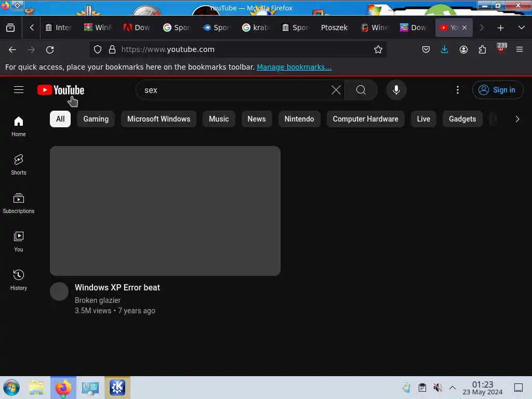Open Subscriptions in the sidebar
The height and width of the screenshot is (399, 532).
click(19, 203)
